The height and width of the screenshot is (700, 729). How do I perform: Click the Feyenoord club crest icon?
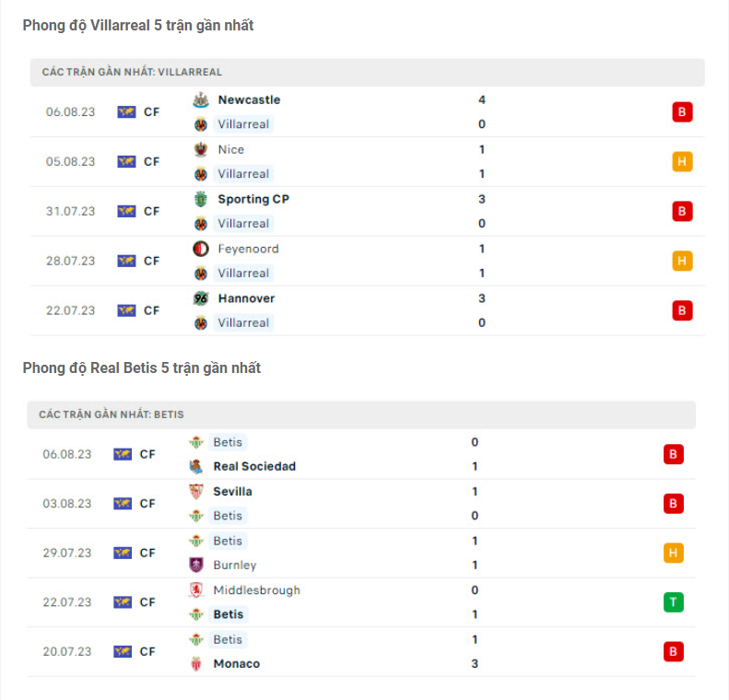(201, 250)
